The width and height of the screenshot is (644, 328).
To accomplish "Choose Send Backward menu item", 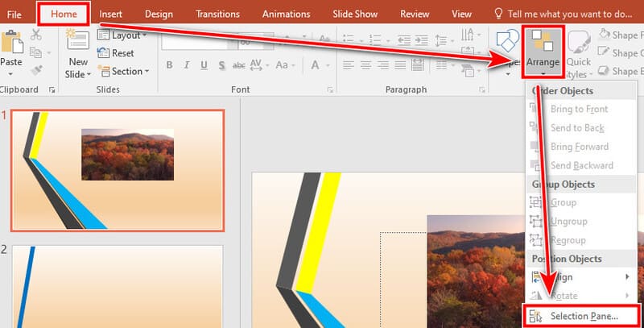I will (x=581, y=166).
